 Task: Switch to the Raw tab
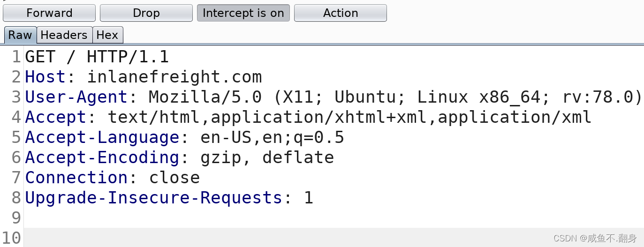click(20, 35)
